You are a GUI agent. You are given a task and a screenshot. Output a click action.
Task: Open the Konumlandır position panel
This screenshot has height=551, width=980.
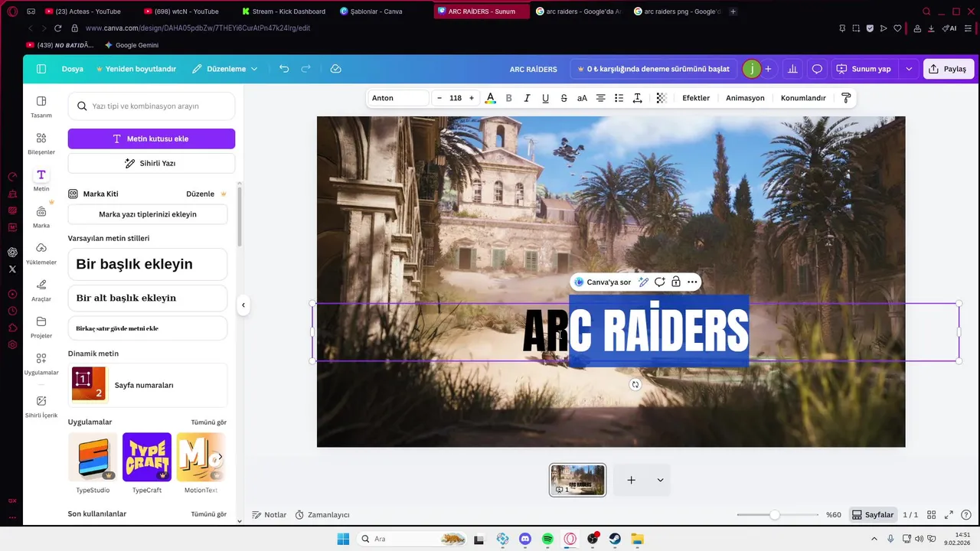point(803,98)
